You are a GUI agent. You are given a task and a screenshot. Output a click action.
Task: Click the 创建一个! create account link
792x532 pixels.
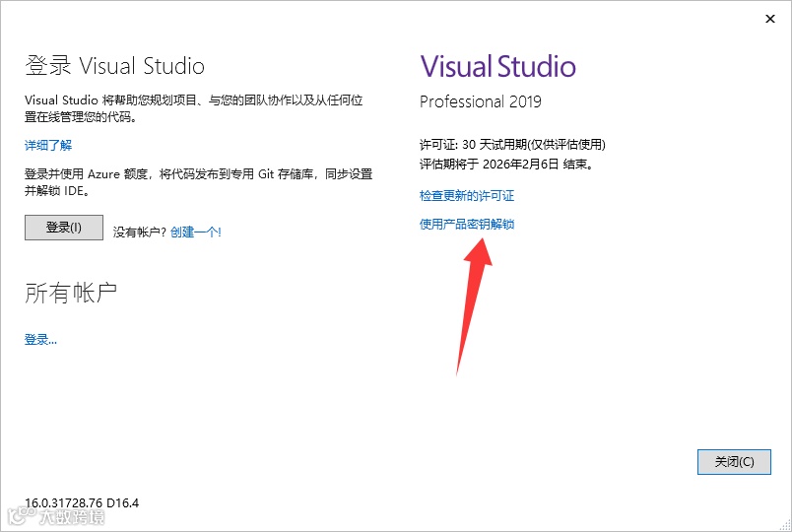pos(195,232)
